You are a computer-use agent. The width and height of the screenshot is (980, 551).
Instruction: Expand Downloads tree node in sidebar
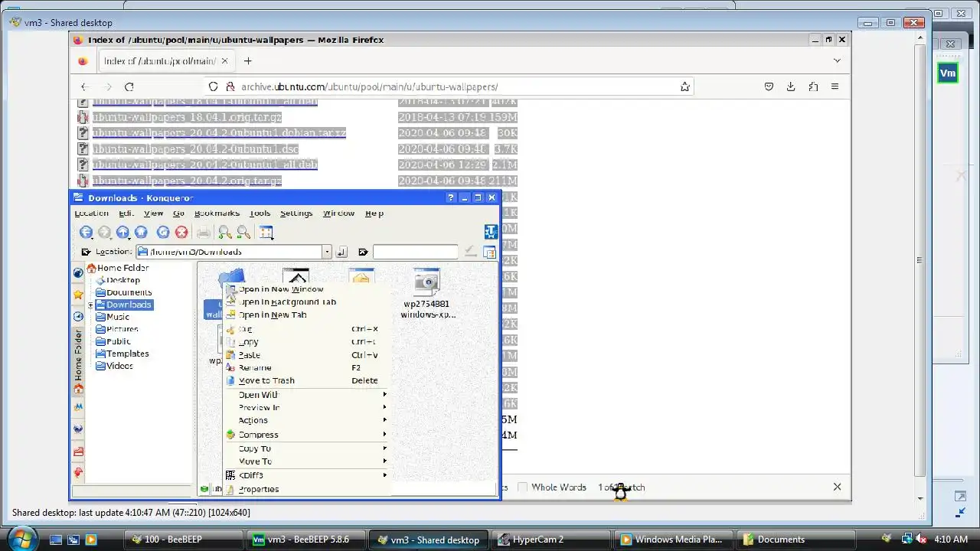[x=90, y=305]
